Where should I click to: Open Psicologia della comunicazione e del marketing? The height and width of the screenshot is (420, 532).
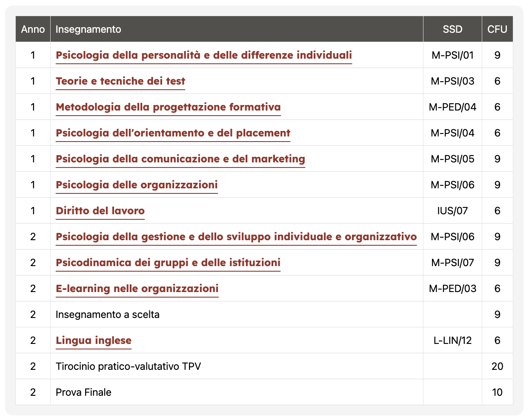pos(180,159)
